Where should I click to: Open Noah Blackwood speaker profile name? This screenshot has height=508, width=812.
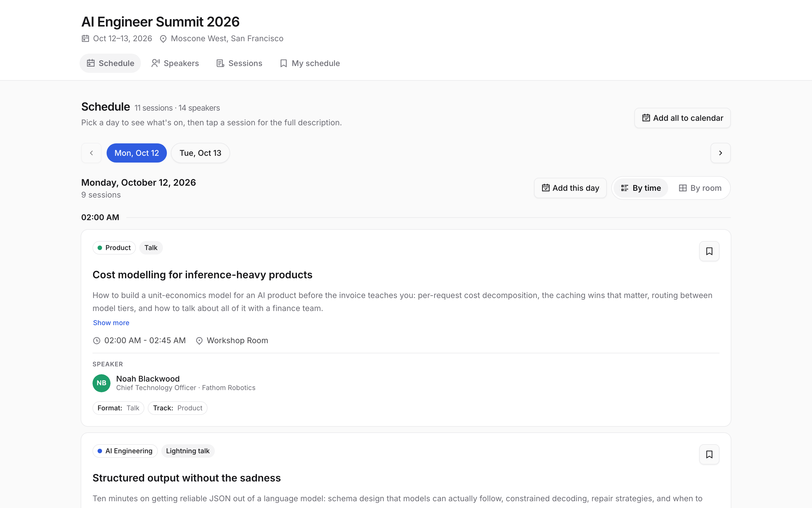[x=148, y=379]
